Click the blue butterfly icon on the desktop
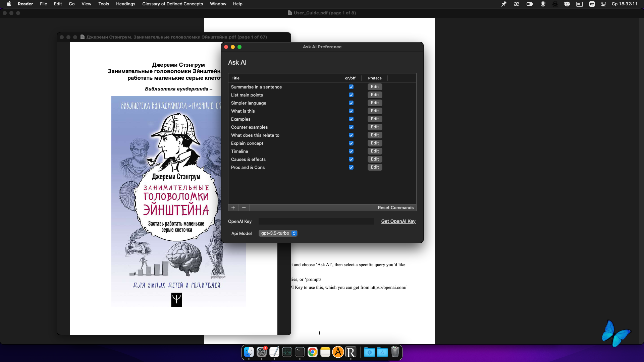 click(x=616, y=333)
